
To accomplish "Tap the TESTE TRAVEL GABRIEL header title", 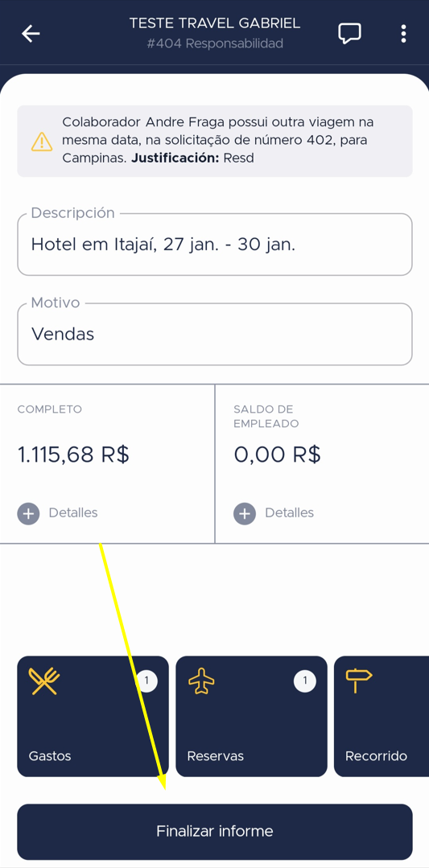I will point(215,23).
